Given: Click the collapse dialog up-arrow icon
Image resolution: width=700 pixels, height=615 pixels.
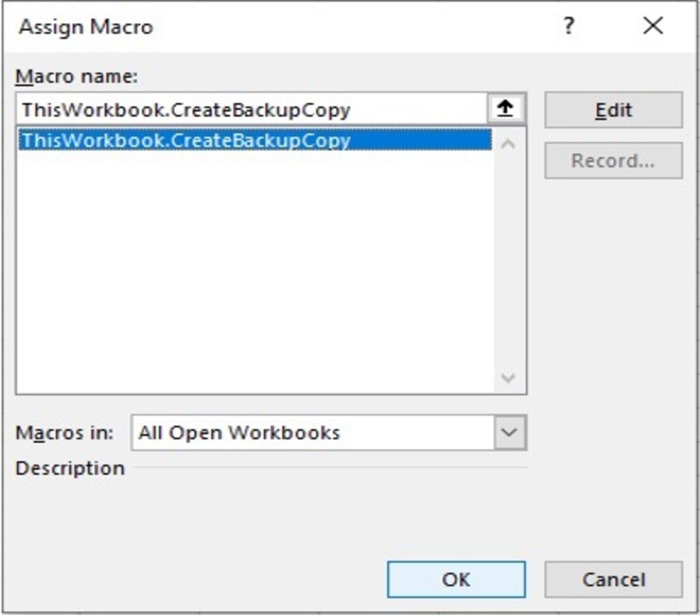Looking at the screenshot, I should click(505, 109).
